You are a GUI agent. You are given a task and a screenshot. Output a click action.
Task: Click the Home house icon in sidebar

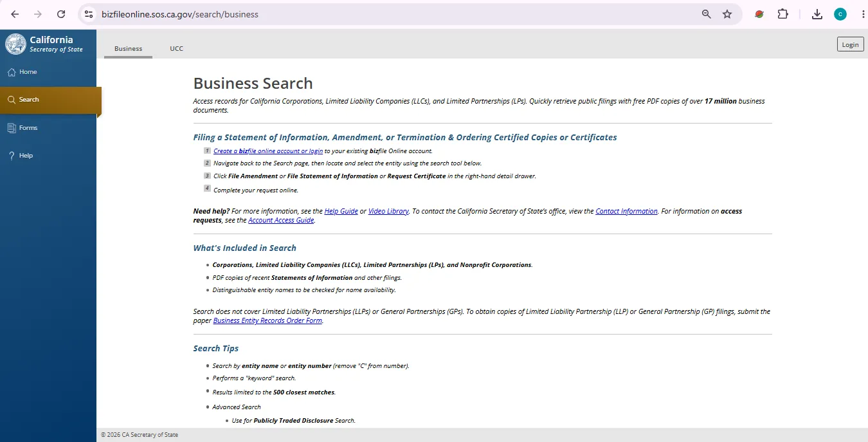coord(12,72)
